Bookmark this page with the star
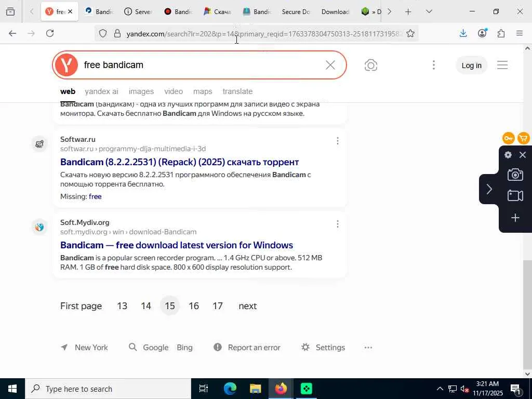This screenshot has width=532, height=399. click(x=410, y=33)
